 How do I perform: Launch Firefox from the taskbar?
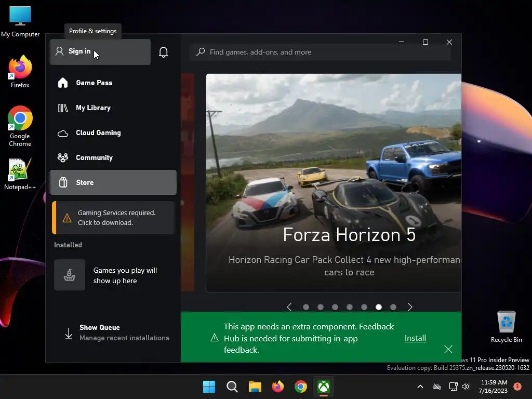tap(278, 387)
